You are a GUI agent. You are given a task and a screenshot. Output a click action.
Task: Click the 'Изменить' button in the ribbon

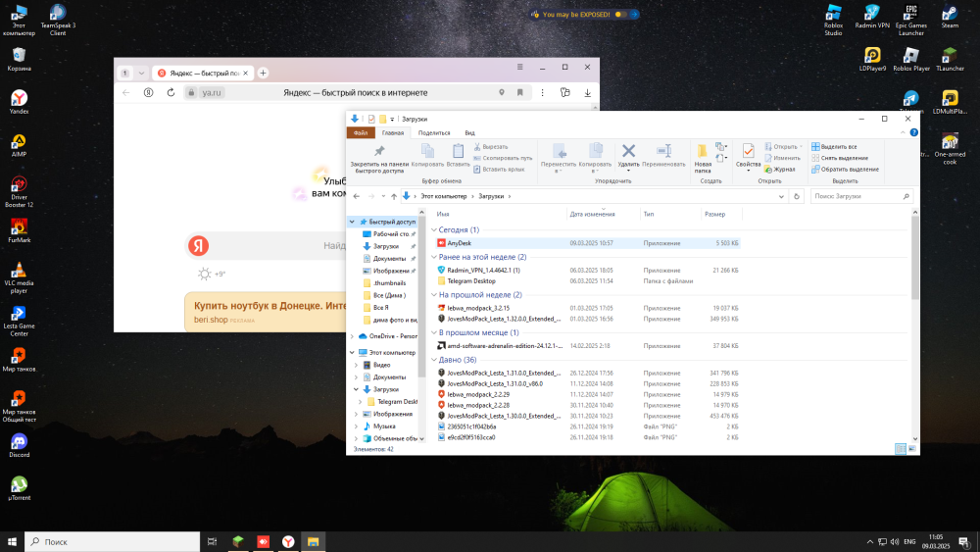coord(782,158)
